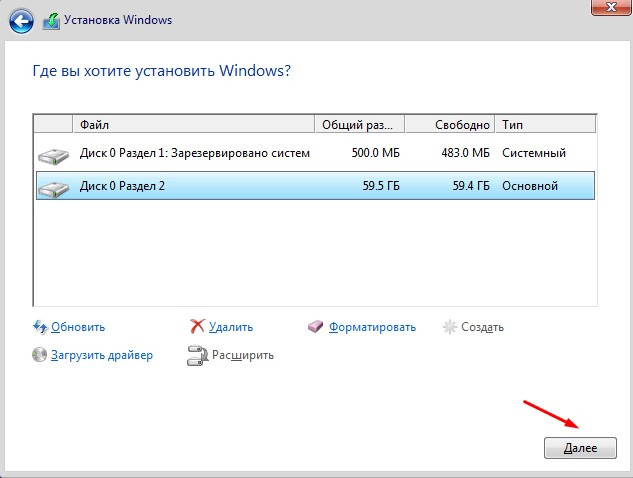Click the Удалить link
The height and width of the screenshot is (478, 633).
pyautogui.click(x=231, y=327)
